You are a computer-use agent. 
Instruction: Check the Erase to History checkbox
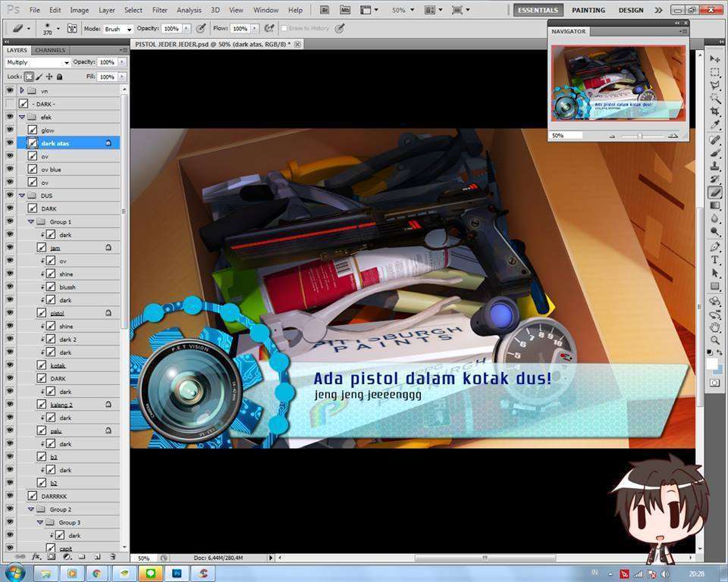pyautogui.click(x=284, y=28)
